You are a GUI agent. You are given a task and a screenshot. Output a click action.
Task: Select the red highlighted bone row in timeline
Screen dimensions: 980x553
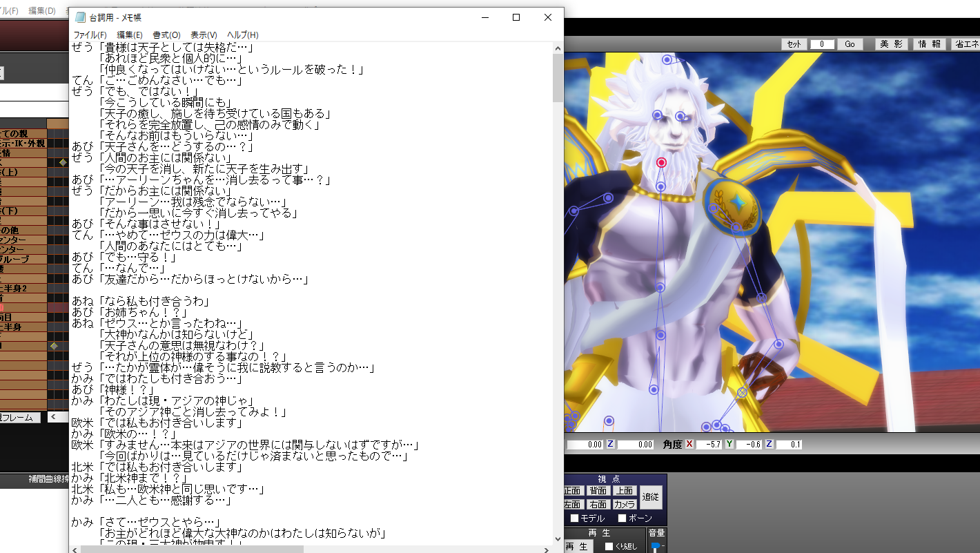tap(23, 307)
